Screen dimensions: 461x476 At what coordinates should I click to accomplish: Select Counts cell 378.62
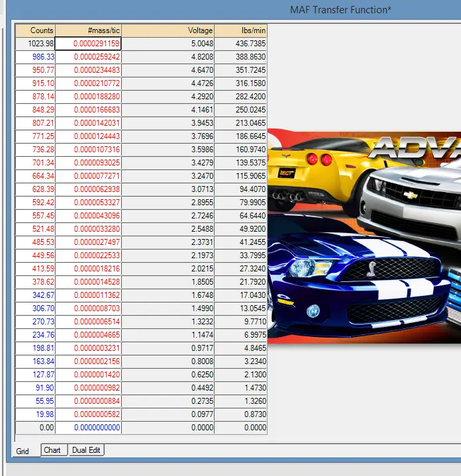[x=35, y=282]
